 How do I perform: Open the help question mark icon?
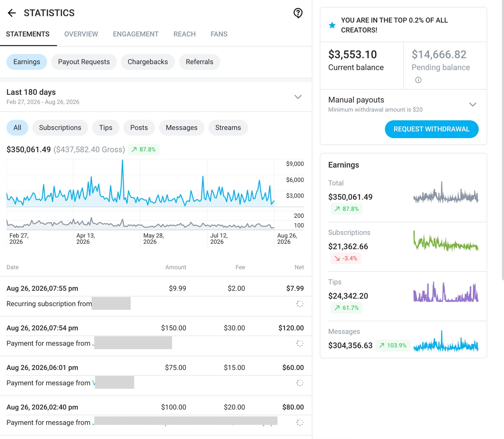pyautogui.click(x=298, y=13)
